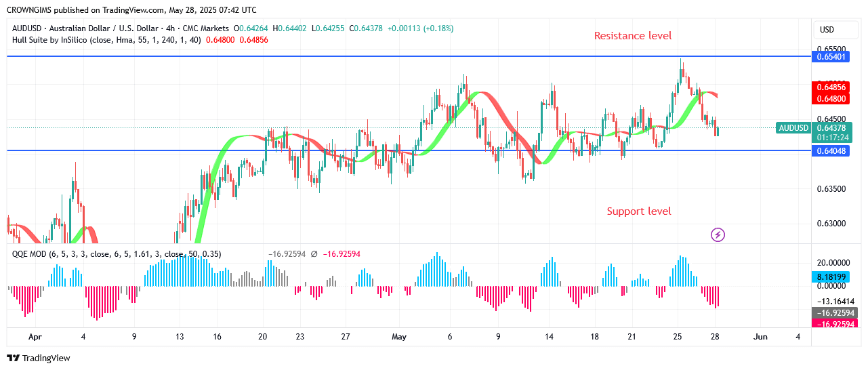Click the 'Jun' date on time axis
Screen dimensions: 868x370
click(x=760, y=337)
